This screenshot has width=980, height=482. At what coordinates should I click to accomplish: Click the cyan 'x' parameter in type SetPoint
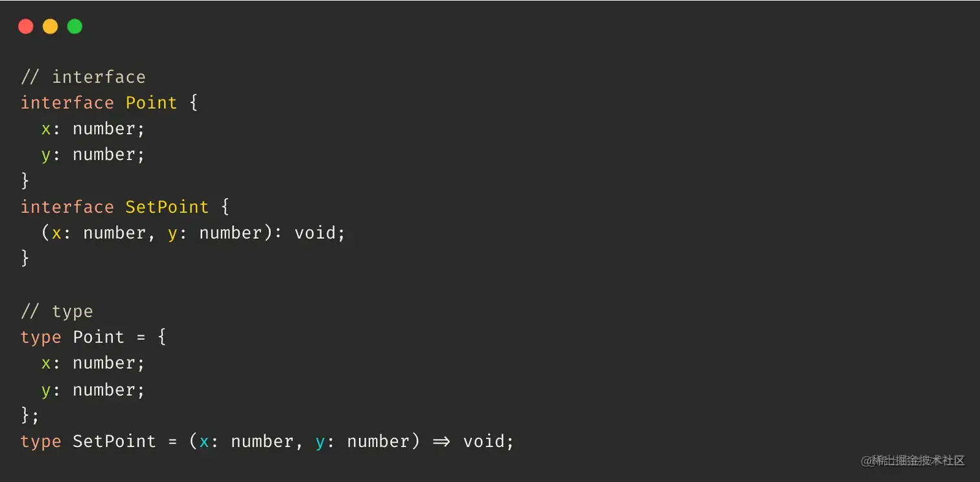pos(204,442)
